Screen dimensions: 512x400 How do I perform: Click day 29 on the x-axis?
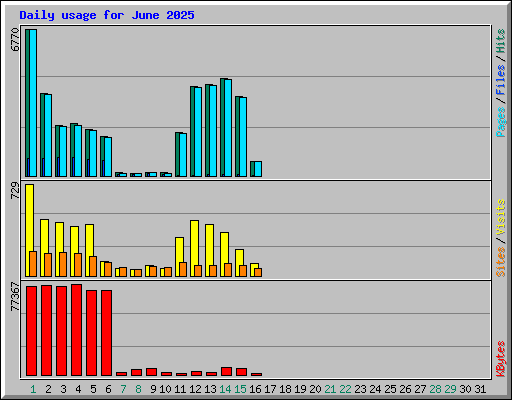pos(450,389)
